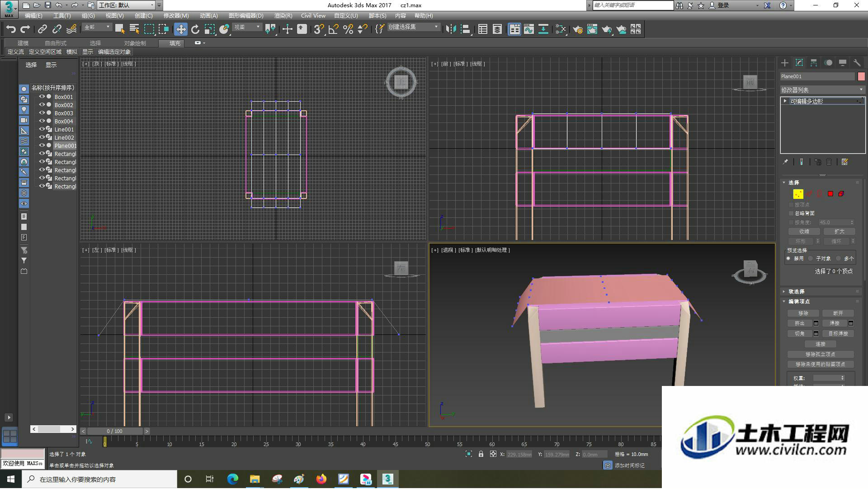Open the 修改器(M) menu
The width and height of the screenshot is (868, 489).
(x=176, y=15)
